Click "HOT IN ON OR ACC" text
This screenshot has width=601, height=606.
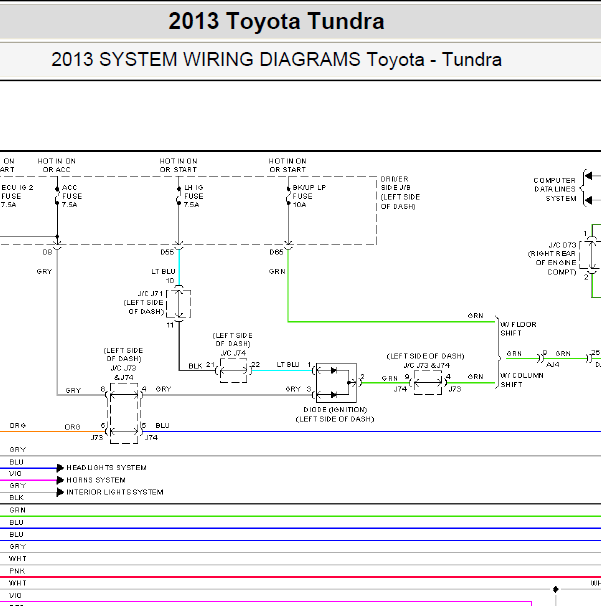pyautogui.click(x=56, y=165)
